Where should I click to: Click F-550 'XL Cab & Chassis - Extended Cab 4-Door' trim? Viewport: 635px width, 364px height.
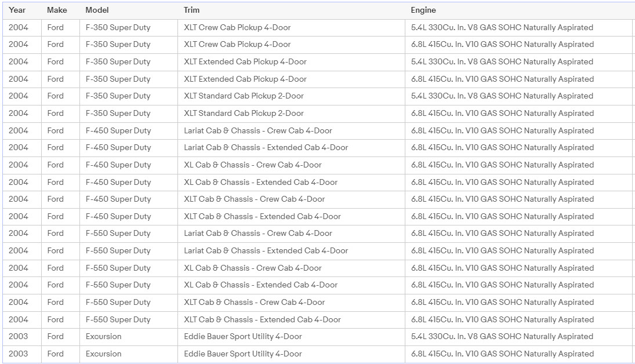(261, 285)
